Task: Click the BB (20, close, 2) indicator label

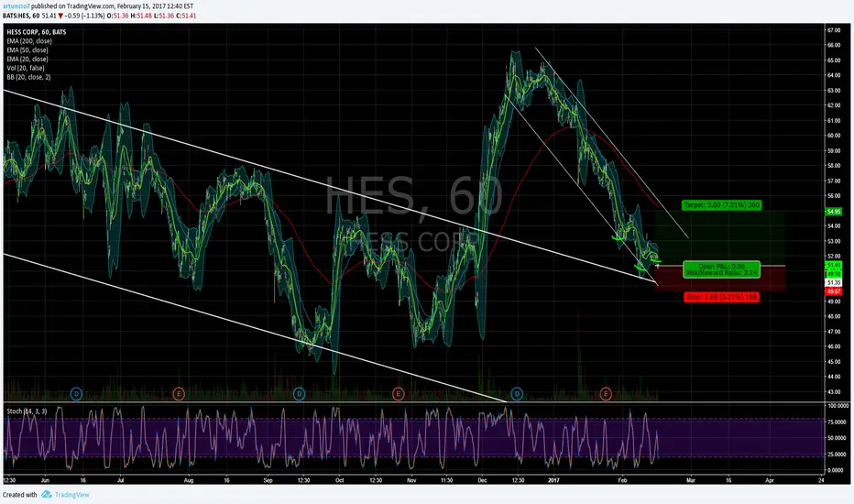Action: (29, 77)
